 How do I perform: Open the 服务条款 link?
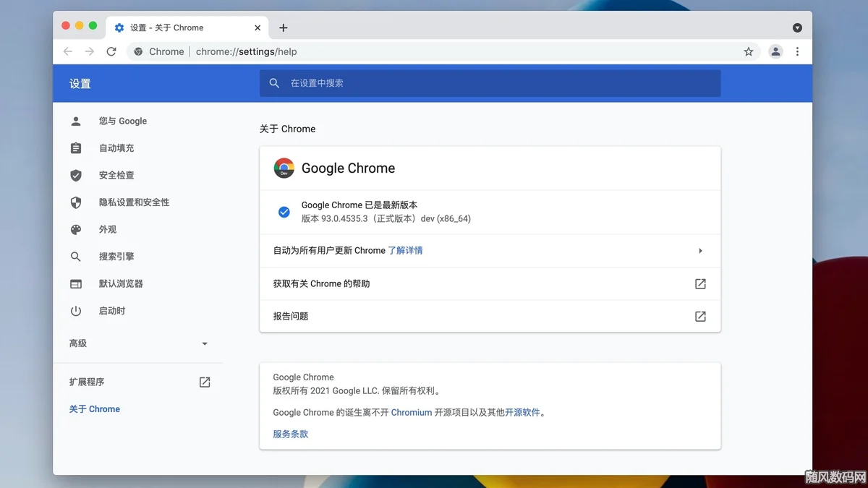pos(291,434)
